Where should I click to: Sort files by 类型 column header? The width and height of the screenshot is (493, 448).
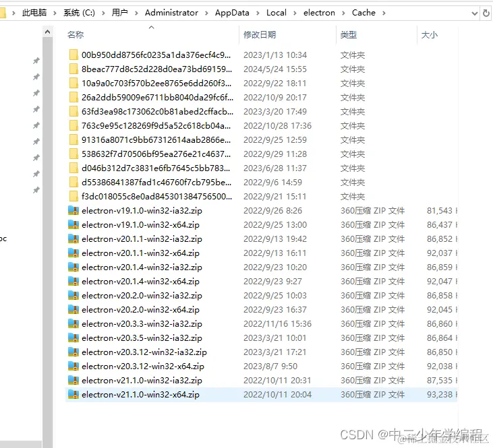tap(349, 34)
